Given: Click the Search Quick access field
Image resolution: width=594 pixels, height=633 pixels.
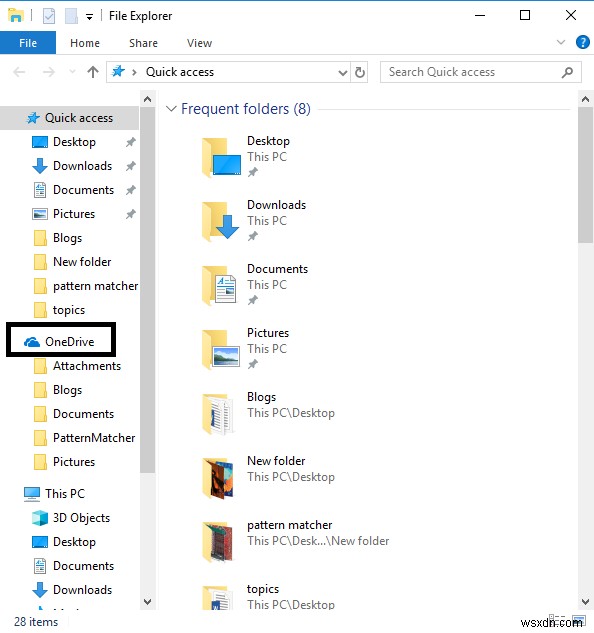Looking at the screenshot, I should point(481,72).
